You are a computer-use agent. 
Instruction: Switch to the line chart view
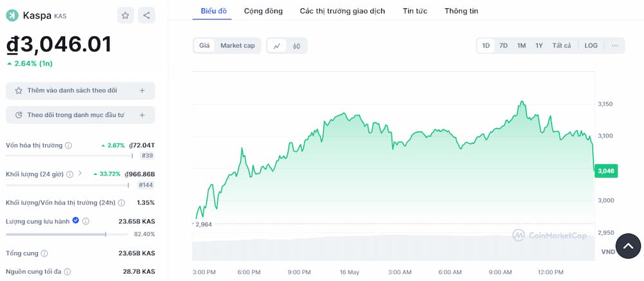[x=277, y=46]
